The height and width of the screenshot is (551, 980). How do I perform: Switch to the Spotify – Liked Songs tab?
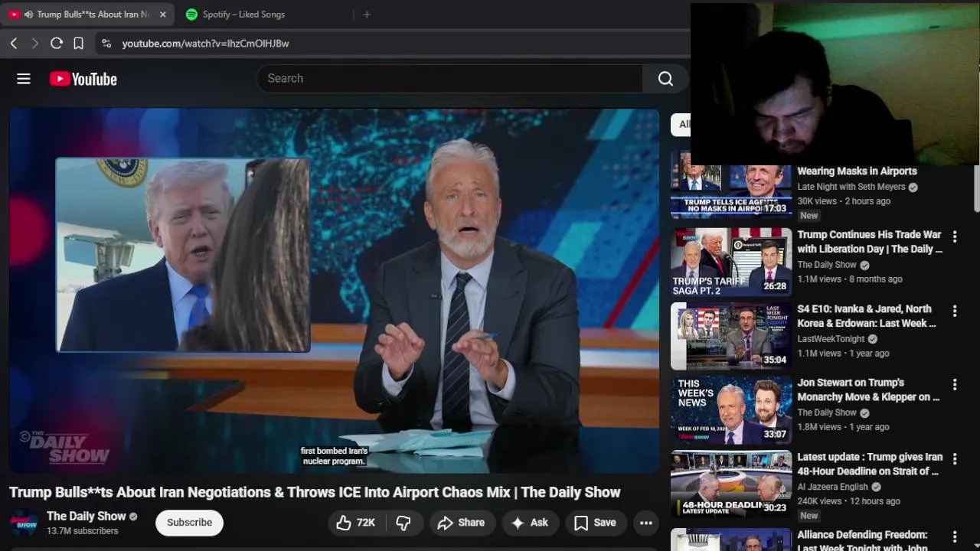[243, 15]
